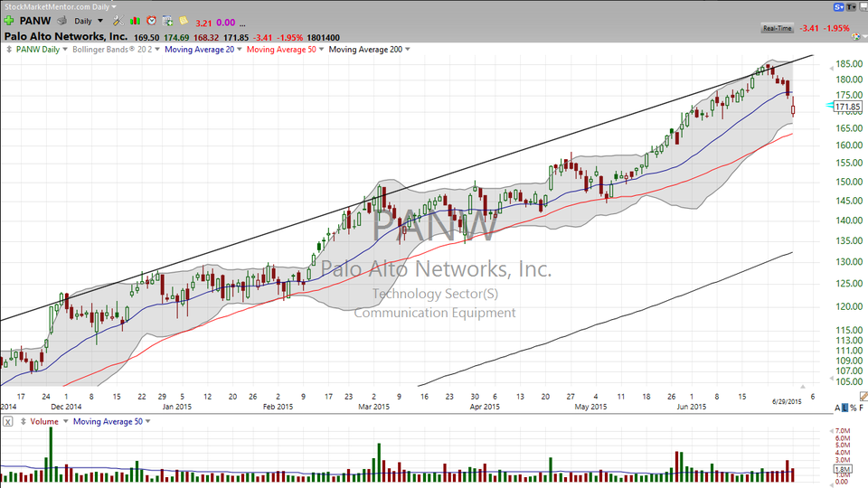Image resolution: width=868 pixels, height=488 pixels.
Task: Click the move handle beside Volume
Action: (24, 422)
